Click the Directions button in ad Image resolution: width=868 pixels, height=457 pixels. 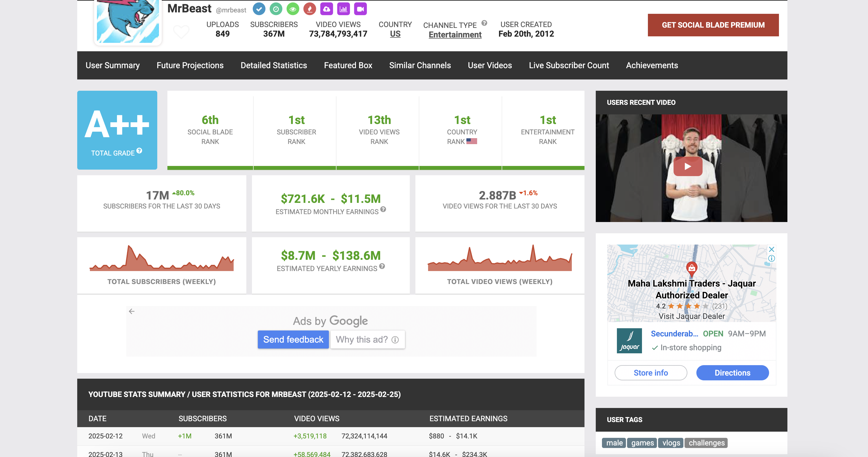(732, 373)
